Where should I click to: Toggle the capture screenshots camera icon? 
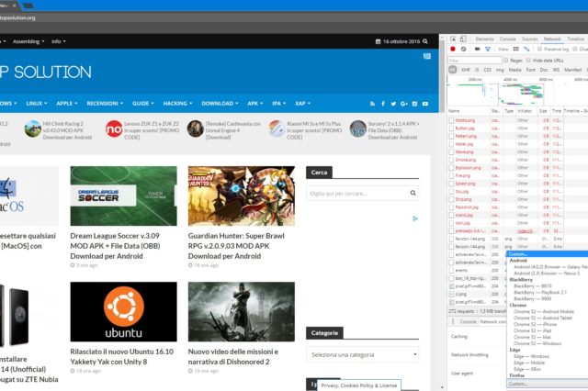click(477, 49)
